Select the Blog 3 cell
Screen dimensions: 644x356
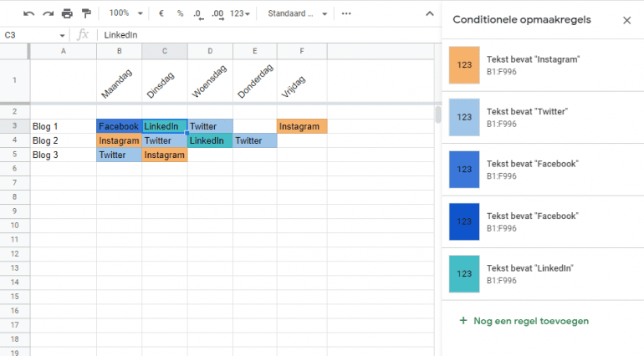[64, 155]
